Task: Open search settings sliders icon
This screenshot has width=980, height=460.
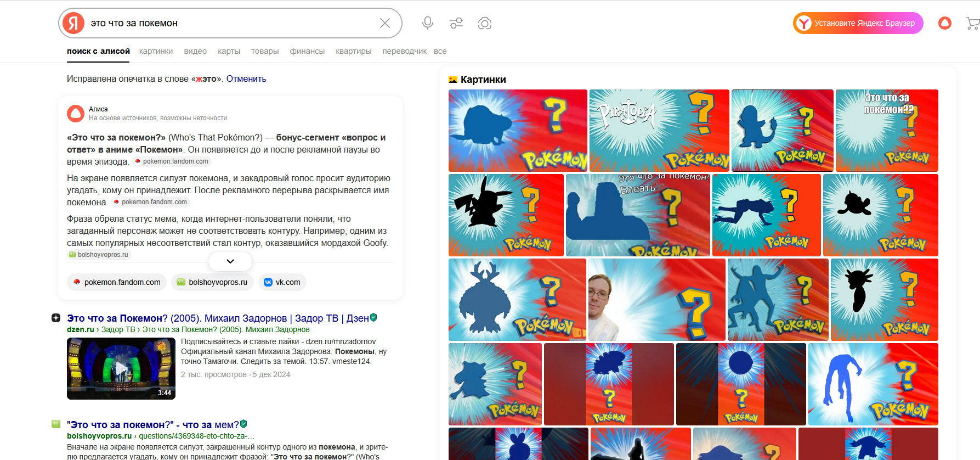Action: pyautogui.click(x=456, y=23)
